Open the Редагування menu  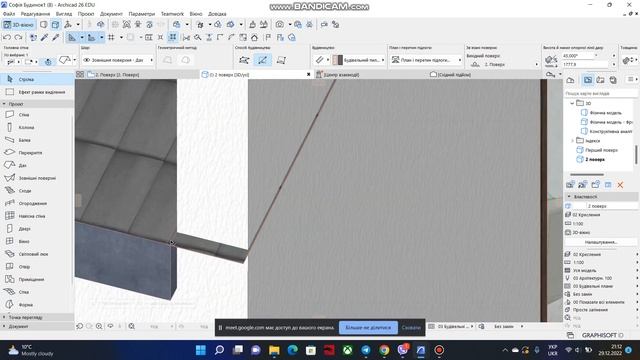(36, 14)
